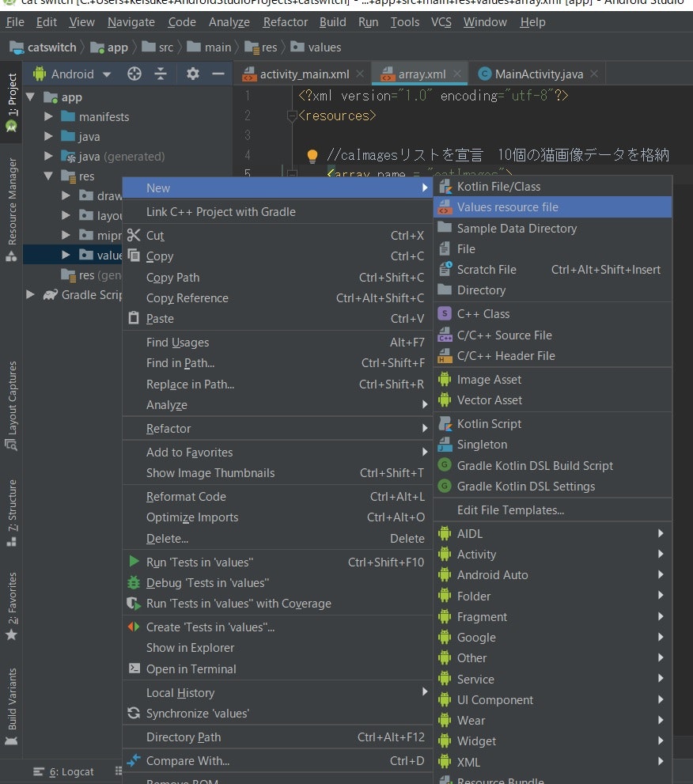The height and width of the screenshot is (784, 693).
Task: Collapse the app tree node
Action: click(31, 97)
